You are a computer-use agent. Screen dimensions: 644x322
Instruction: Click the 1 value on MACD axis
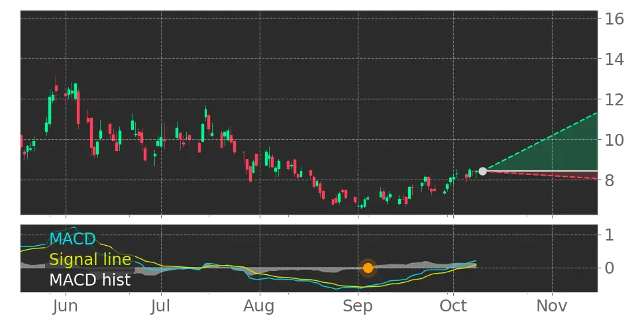pos(609,235)
